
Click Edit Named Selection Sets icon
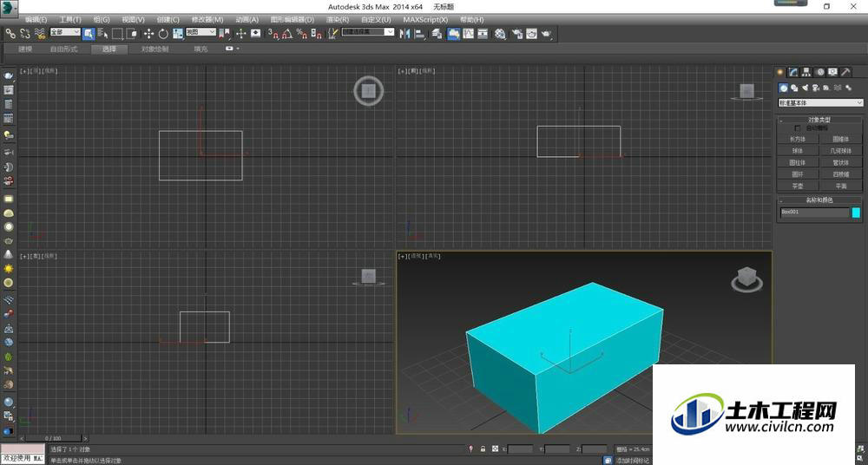click(x=332, y=34)
